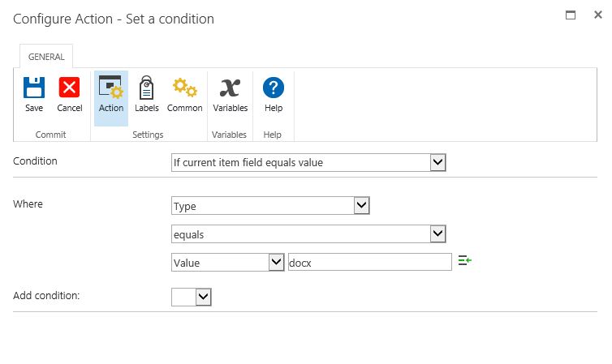The height and width of the screenshot is (364, 612).
Task: Select the Action settings icon
Action: (111, 88)
